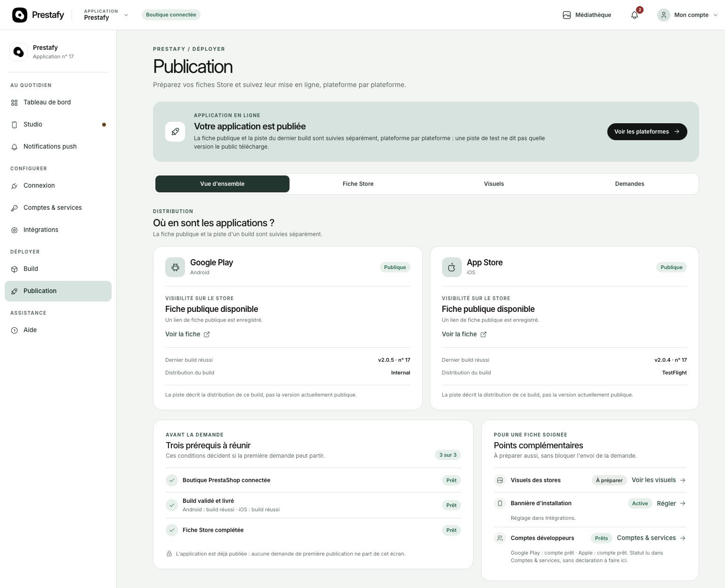This screenshot has width=725, height=588.
Task: Open the notifications bell
Action: [x=635, y=15]
